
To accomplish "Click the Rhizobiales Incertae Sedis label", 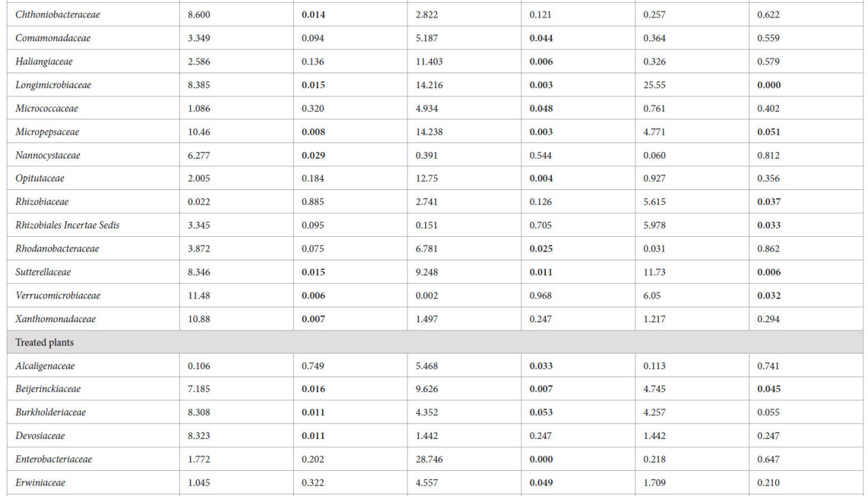I will click(67, 225).
